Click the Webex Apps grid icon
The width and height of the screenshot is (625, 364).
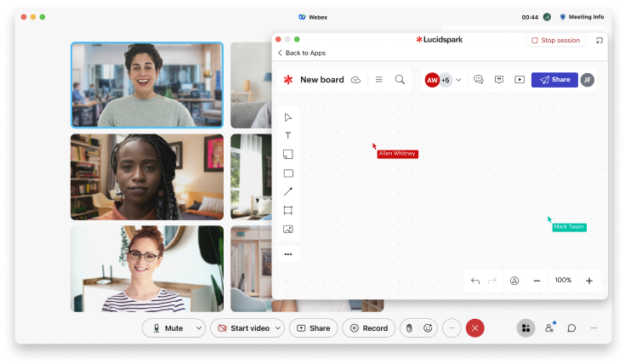(x=526, y=328)
